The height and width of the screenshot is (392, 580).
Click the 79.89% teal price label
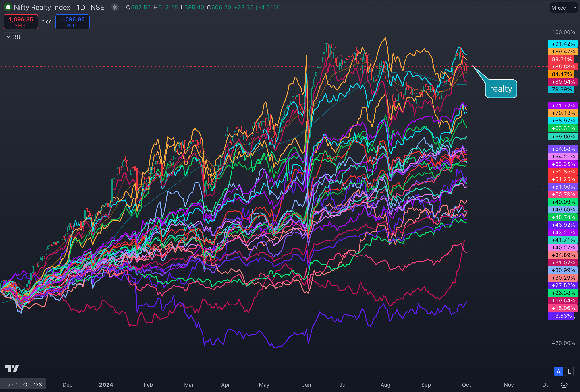point(561,89)
